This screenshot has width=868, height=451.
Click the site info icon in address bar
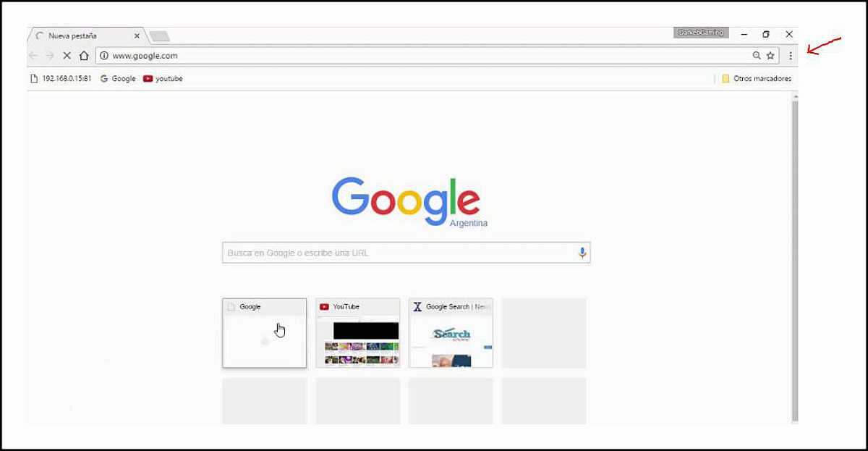(x=103, y=56)
